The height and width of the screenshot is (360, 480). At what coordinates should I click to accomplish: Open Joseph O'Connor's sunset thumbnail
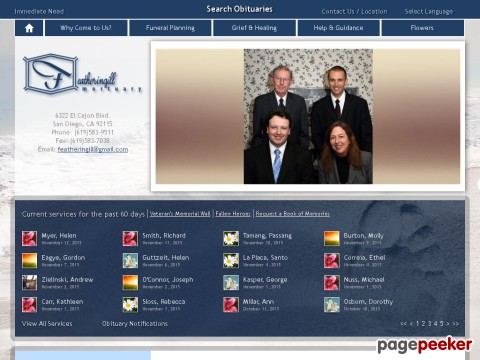tap(130, 283)
